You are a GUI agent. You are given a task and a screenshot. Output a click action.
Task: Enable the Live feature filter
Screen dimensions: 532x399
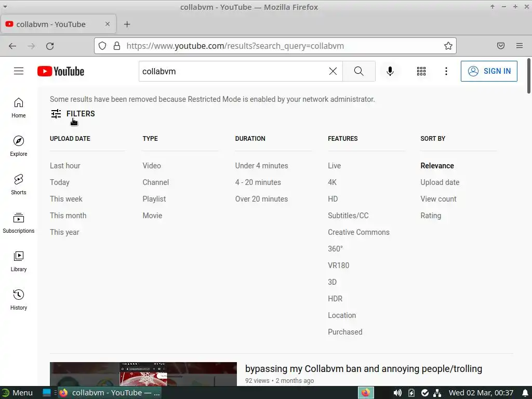[334, 166]
